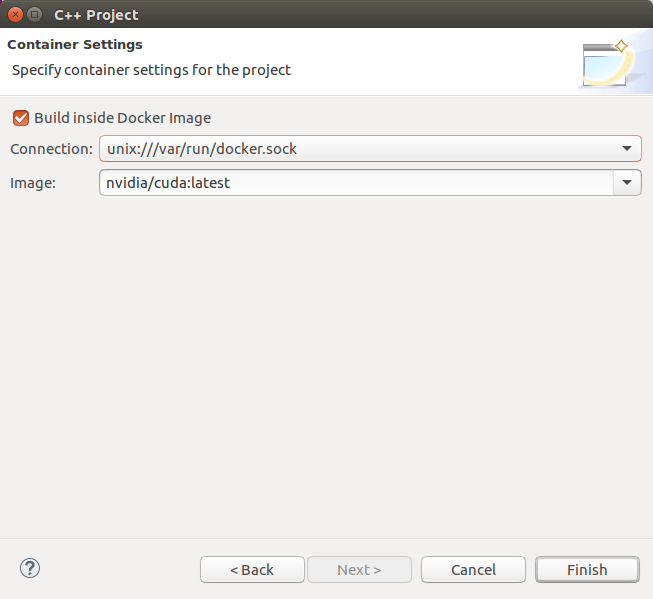Click the Image: field label
This screenshot has width=653, height=599.
point(33,182)
